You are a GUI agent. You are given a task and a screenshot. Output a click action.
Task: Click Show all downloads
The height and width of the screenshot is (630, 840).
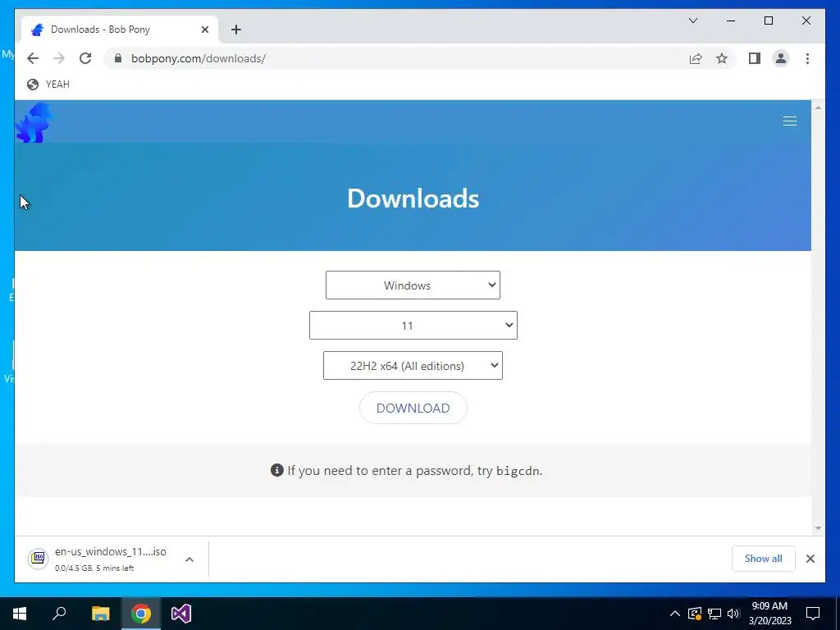[763, 558]
